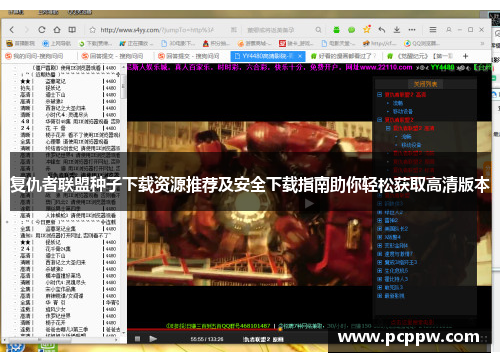
Task: Open the reading mode book icon
Action: tap(72, 30)
